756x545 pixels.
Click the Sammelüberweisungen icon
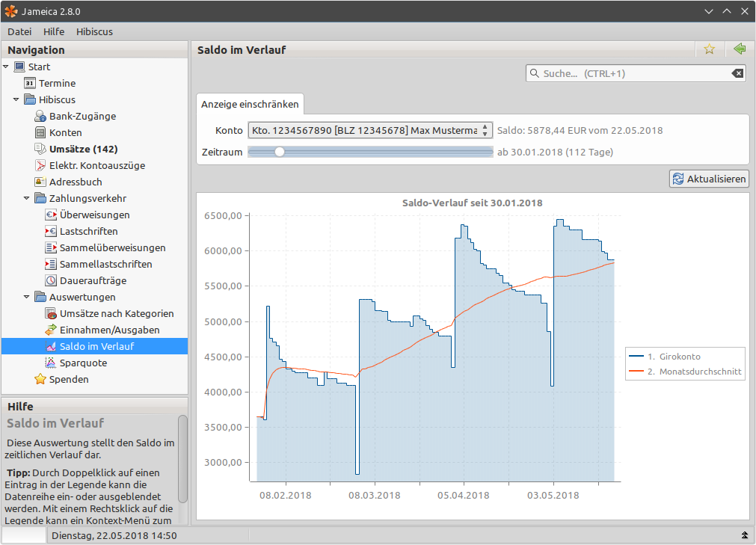[51, 247]
